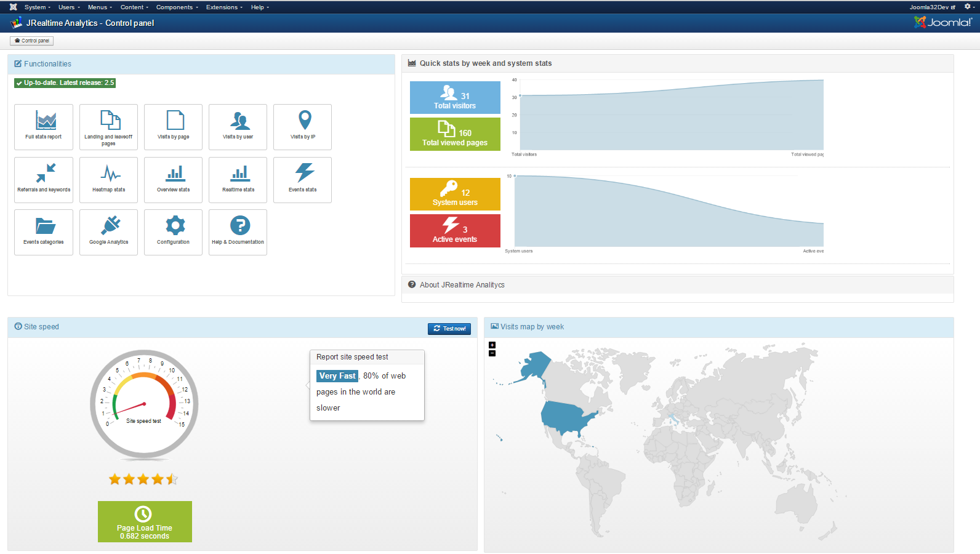The image size is (980, 554).
Task: Click the site speed gauge dial
Action: click(144, 404)
